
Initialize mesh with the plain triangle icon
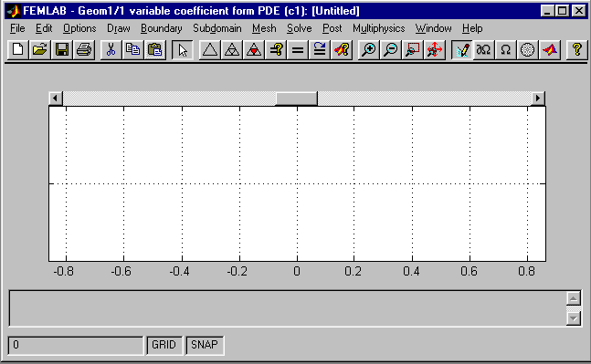[209, 49]
